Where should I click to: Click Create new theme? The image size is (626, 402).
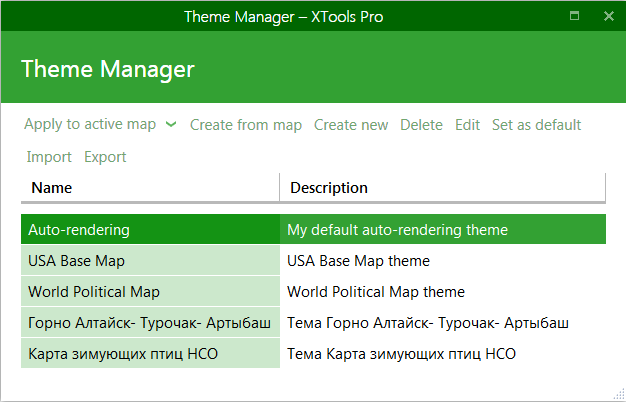351,125
